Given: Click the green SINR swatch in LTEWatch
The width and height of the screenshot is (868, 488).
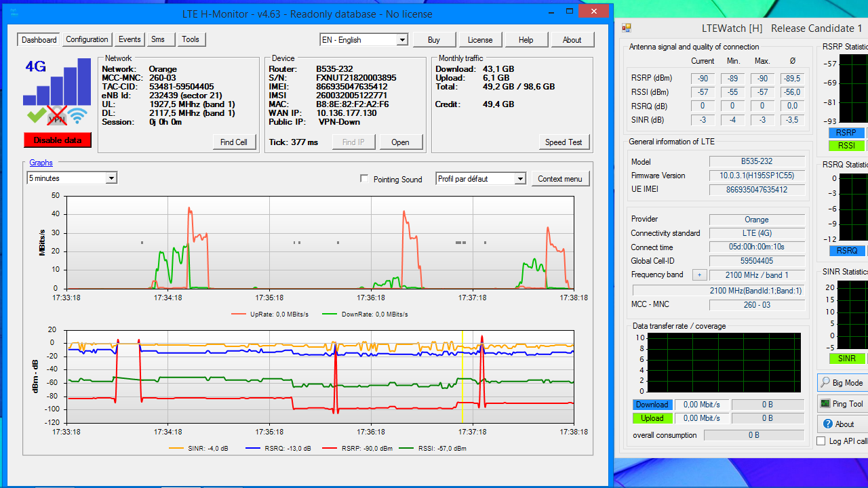Looking at the screenshot, I should click(x=846, y=358).
